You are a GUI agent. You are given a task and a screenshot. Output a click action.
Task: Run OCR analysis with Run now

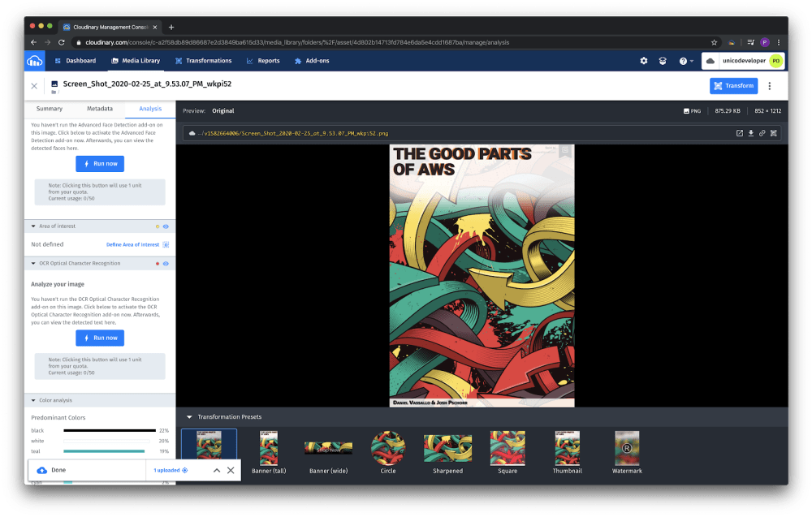(100, 338)
